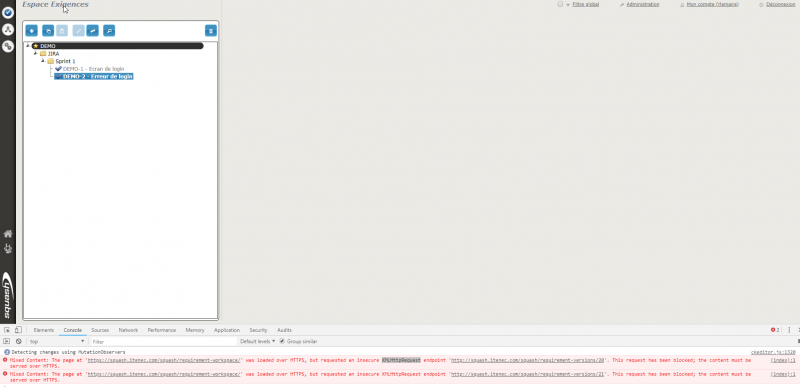Open the requirement-versions/20 URL link
Screen dimensions: 800x387
click(528, 360)
